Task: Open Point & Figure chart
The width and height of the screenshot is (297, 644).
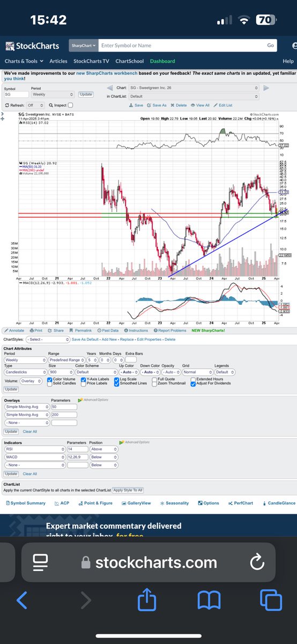Action: pyautogui.click(x=95, y=503)
